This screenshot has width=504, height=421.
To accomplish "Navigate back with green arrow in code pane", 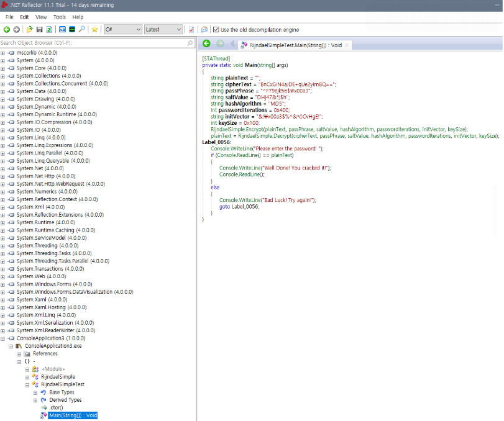I will click(x=207, y=43).
